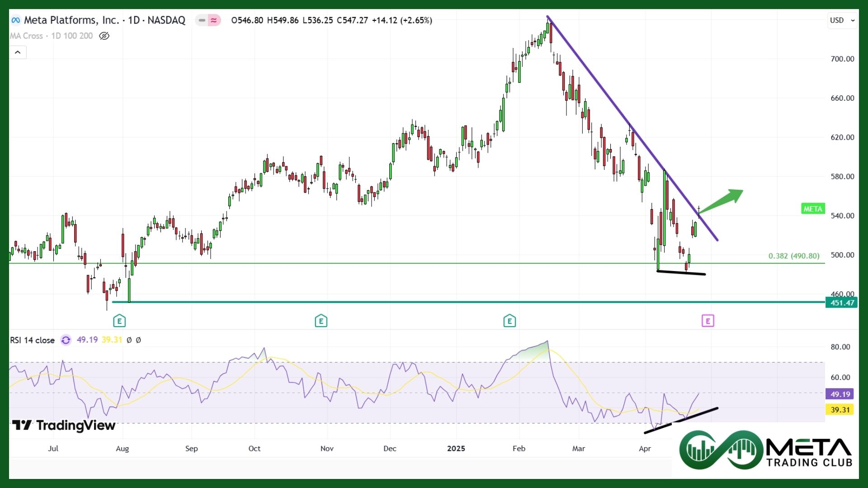Click the 700.00 price axis label
This screenshot has width=868, height=488.
click(x=842, y=59)
